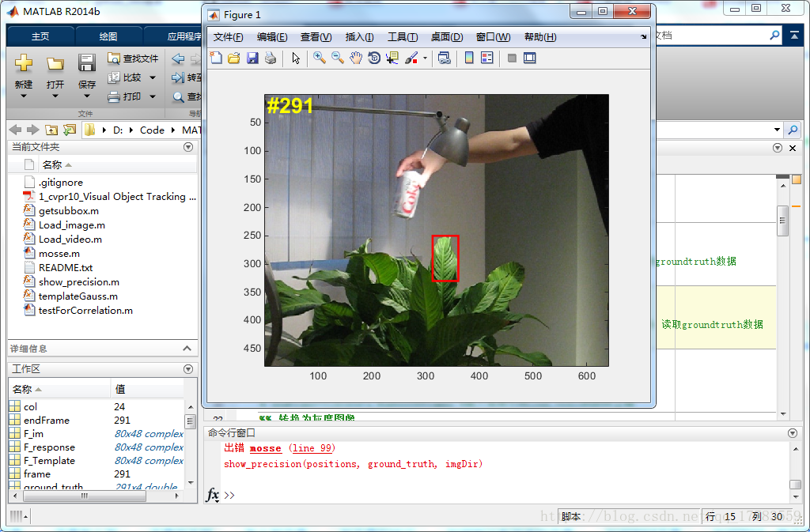Select the Zoom In tool in Figure 1
Viewport: 810px width, 532px height.
[319, 58]
